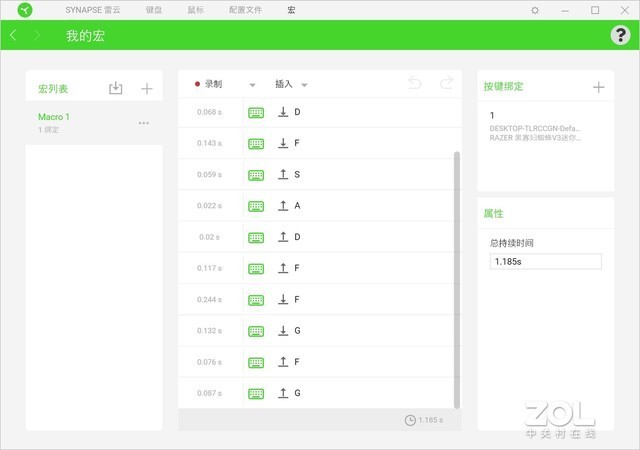Switch to the 宏 tab
The image size is (640, 450).
pyautogui.click(x=291, y=10)
